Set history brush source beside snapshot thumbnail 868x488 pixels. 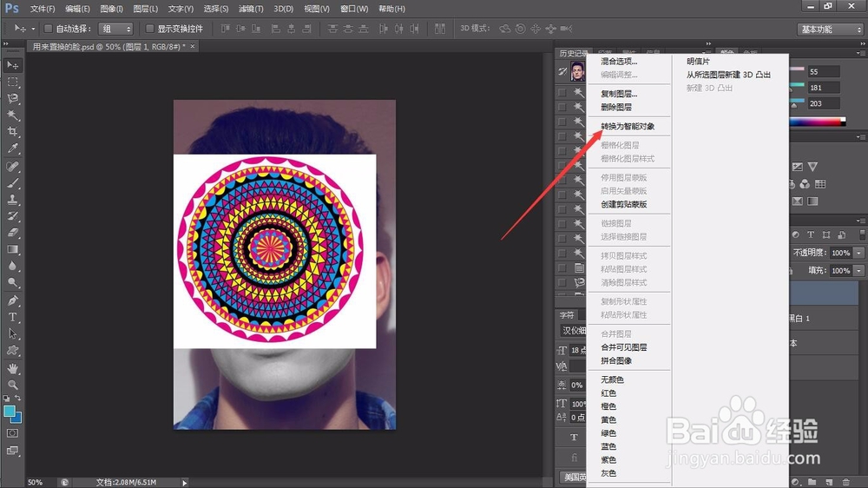pyautogui.click(x=562, y=71)
